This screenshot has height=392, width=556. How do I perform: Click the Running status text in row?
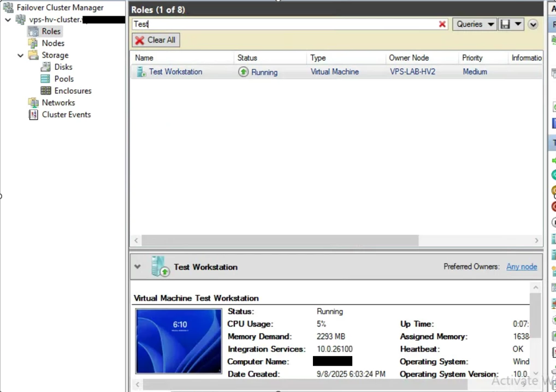tap(264, 72)
